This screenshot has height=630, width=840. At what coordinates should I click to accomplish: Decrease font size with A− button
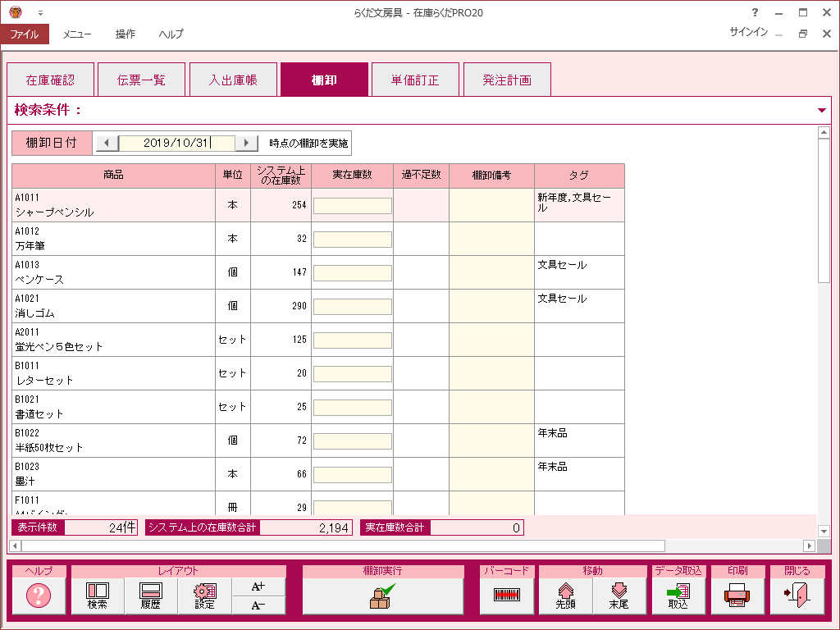click(x=258, y=605)
